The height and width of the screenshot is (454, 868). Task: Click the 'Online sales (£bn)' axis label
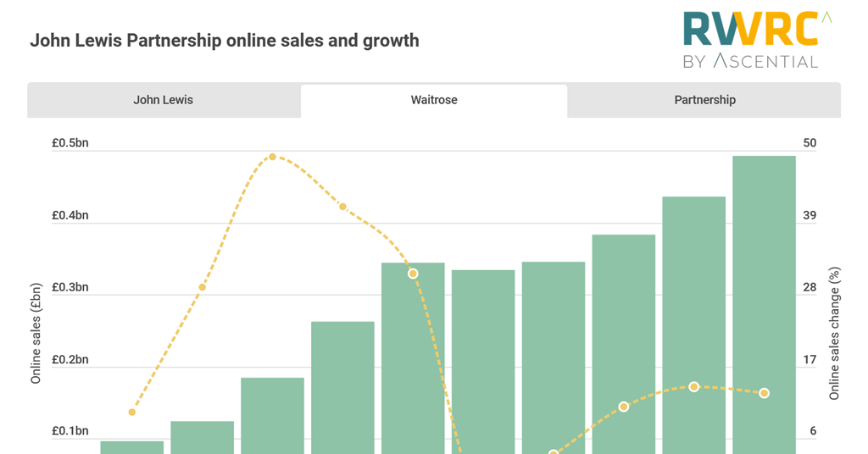[x=36, y=335]
